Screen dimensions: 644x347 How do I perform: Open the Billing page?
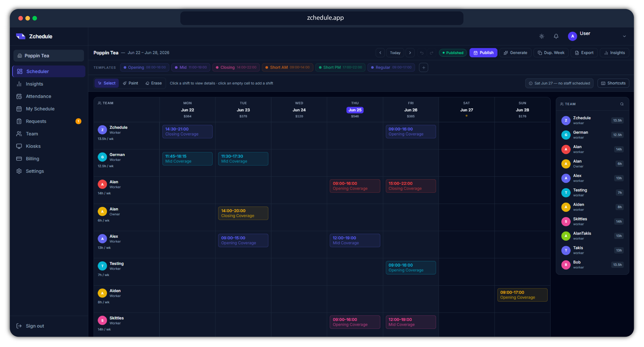[x=49, y=159]
